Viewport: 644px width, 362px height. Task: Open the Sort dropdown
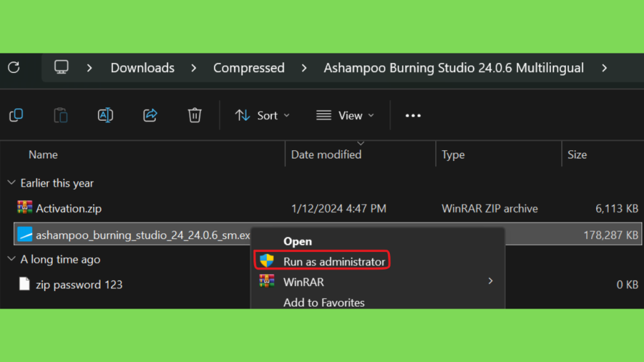[263, 116]
